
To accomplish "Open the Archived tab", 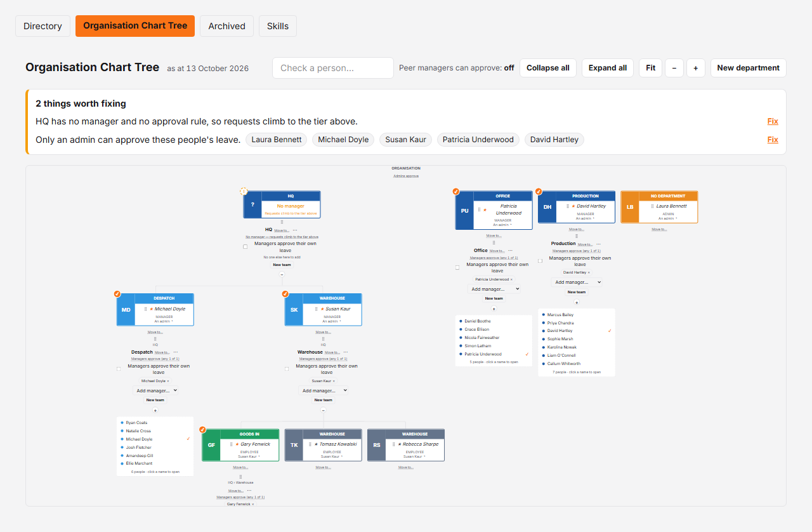I will (226, 26).
